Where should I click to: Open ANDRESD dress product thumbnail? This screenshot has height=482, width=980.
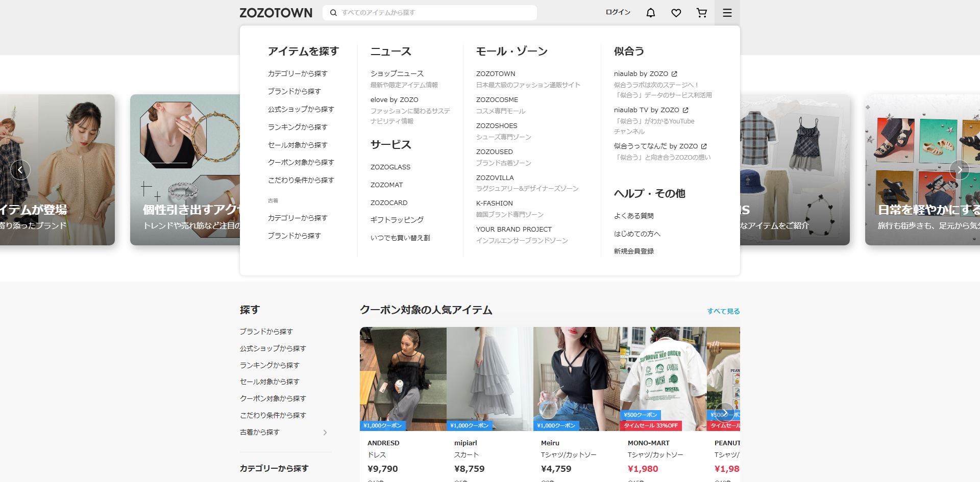(x=403, y=379)
